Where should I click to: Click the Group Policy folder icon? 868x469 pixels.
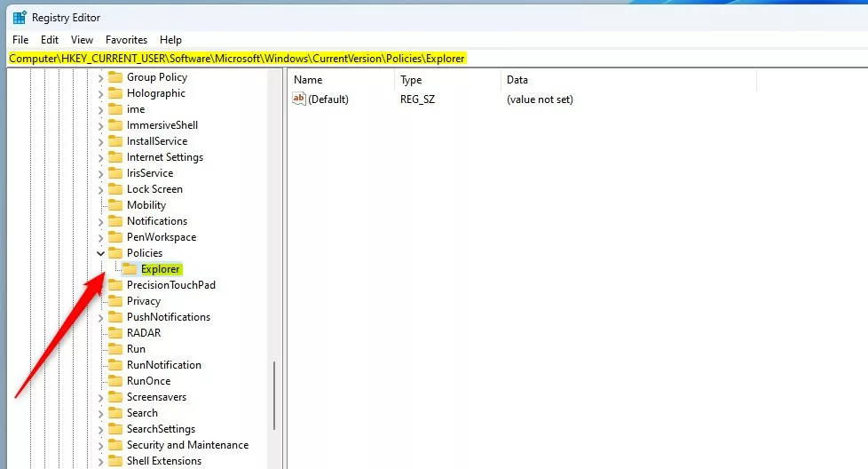(115, 77)
